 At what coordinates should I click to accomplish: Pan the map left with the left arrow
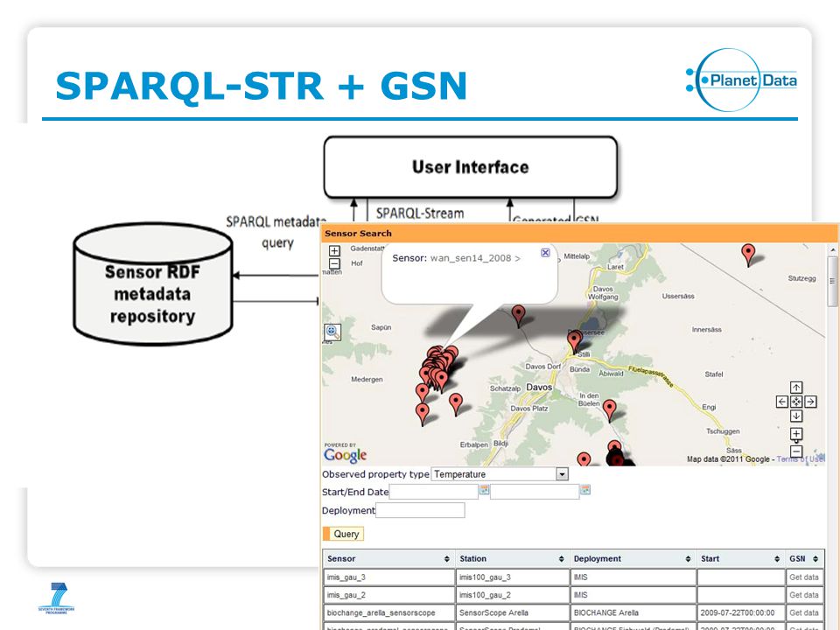coord(782,402)
